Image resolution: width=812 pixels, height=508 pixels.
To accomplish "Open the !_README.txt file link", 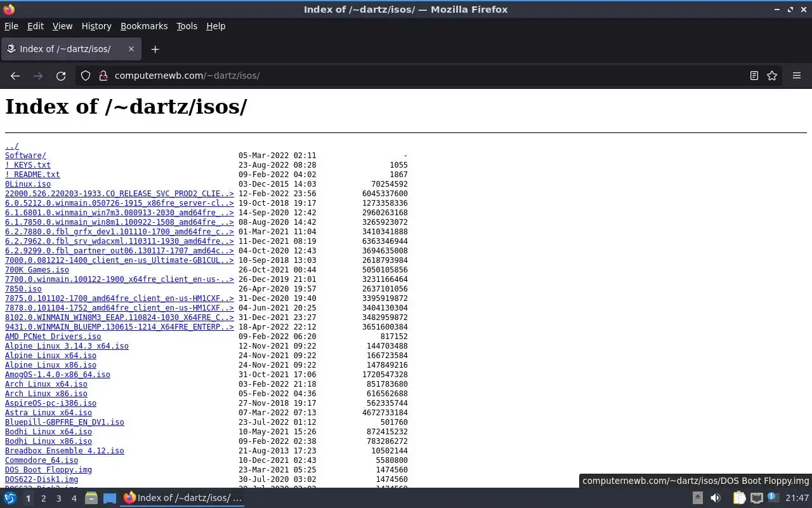I will point(32,175).
